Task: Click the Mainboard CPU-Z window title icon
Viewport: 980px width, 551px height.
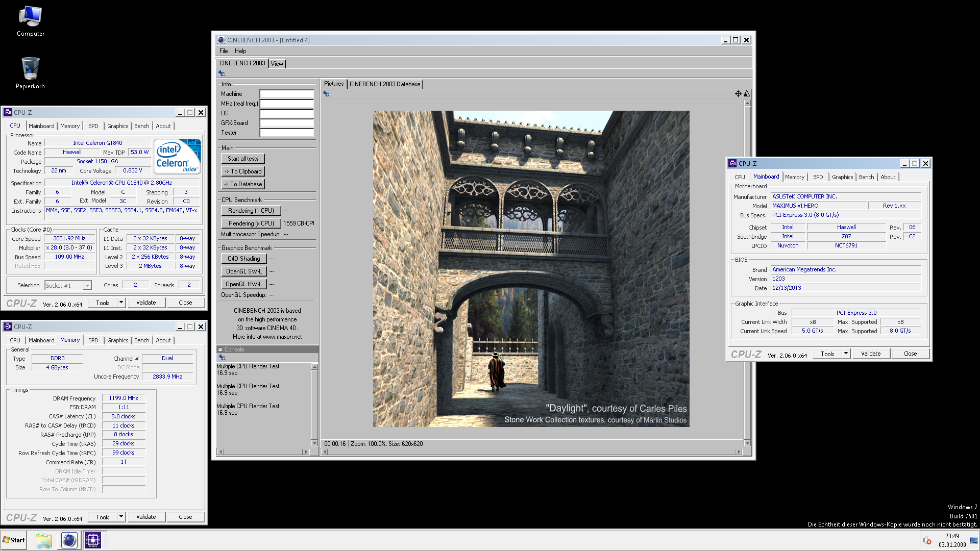Action: pos(733,163)
